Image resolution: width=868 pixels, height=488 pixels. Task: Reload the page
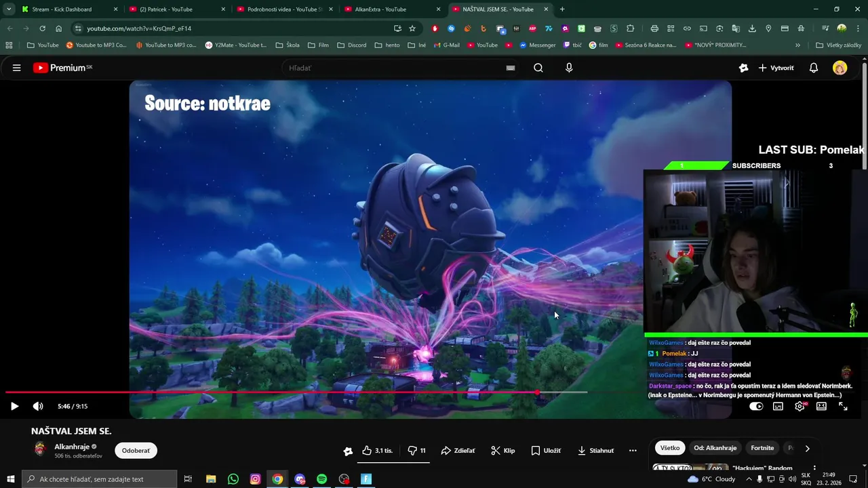[x=42, y=28]
